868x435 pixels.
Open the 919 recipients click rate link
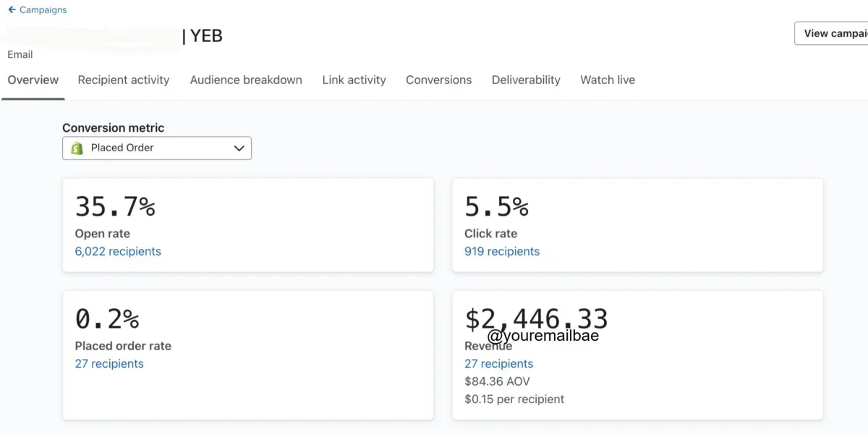[x=502, y=252]
